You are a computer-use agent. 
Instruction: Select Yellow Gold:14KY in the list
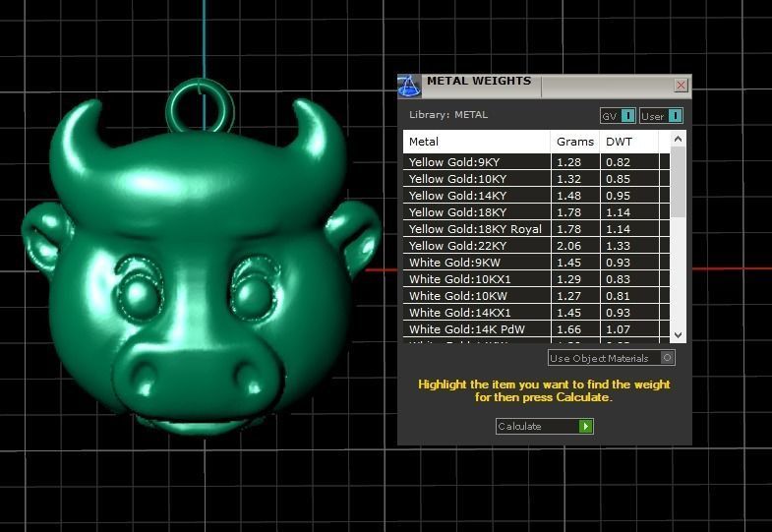tap(476, 196)
